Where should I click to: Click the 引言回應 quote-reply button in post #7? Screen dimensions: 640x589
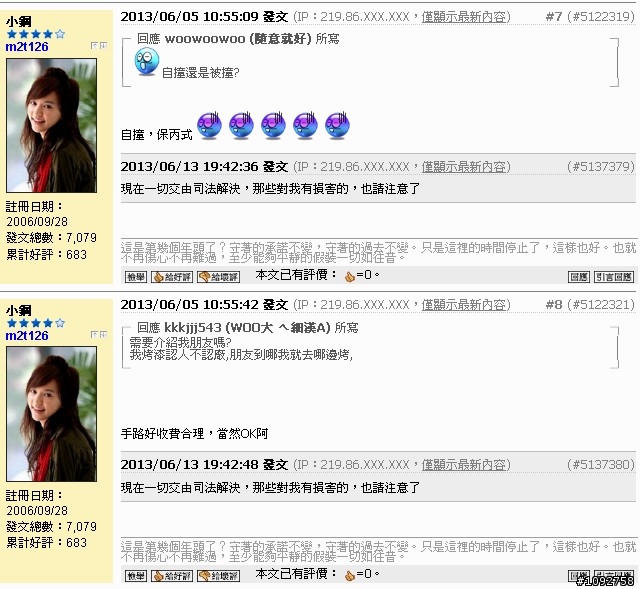[x=614, y=277]
